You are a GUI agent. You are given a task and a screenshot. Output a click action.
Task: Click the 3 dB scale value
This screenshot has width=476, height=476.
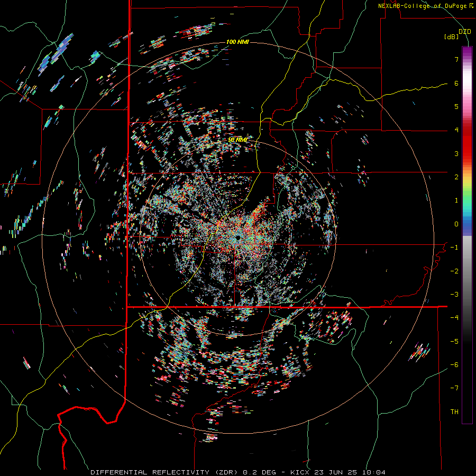[456, 153]
